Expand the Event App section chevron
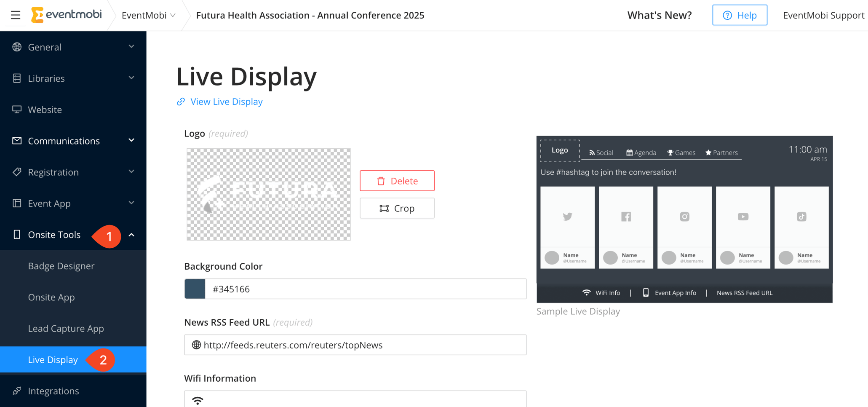This screenshot has width=868, height=407. pyautogui.click(x=131, y=203)
